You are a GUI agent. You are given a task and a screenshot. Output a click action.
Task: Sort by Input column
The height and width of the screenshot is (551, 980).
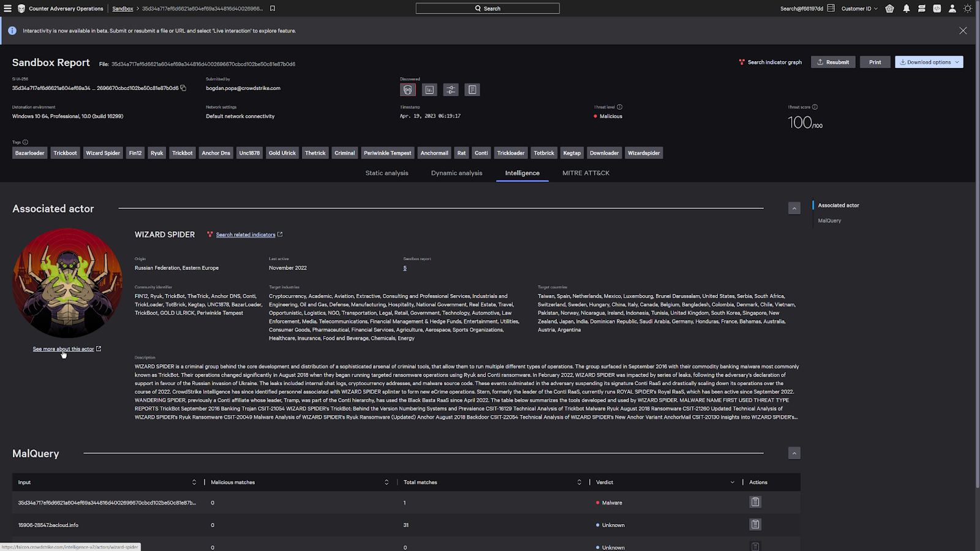pyautogui.click(x=194, y=482)
